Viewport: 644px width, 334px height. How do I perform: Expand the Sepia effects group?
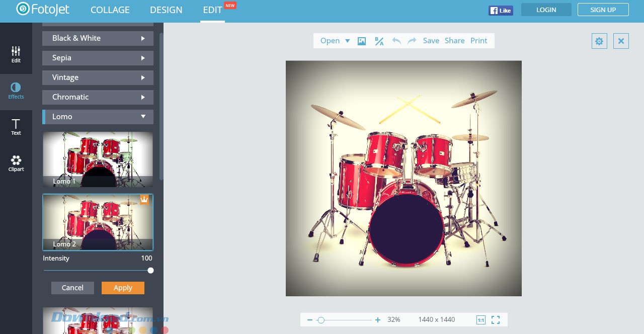[98, 58]
